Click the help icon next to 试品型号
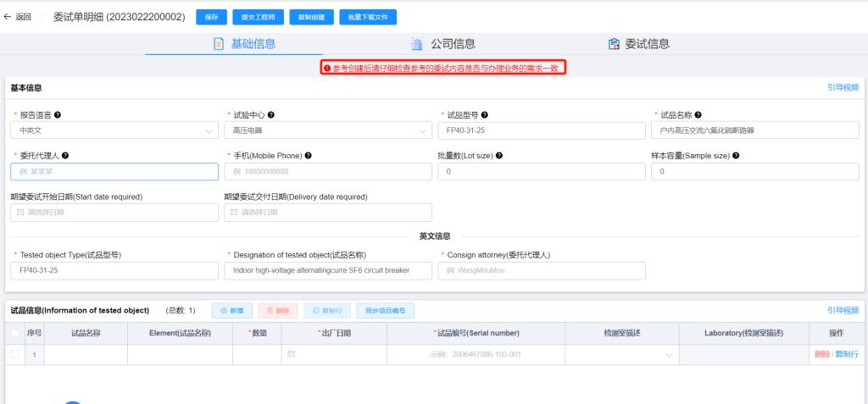The height and width of the screenshot is (404, 868). 483,114
